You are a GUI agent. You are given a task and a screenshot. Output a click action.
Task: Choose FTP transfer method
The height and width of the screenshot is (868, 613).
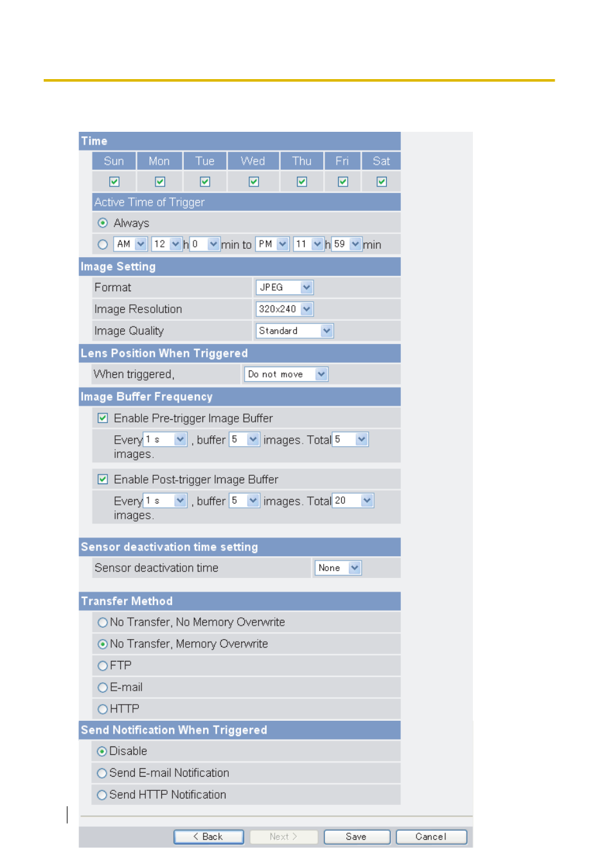click(103, 666)
